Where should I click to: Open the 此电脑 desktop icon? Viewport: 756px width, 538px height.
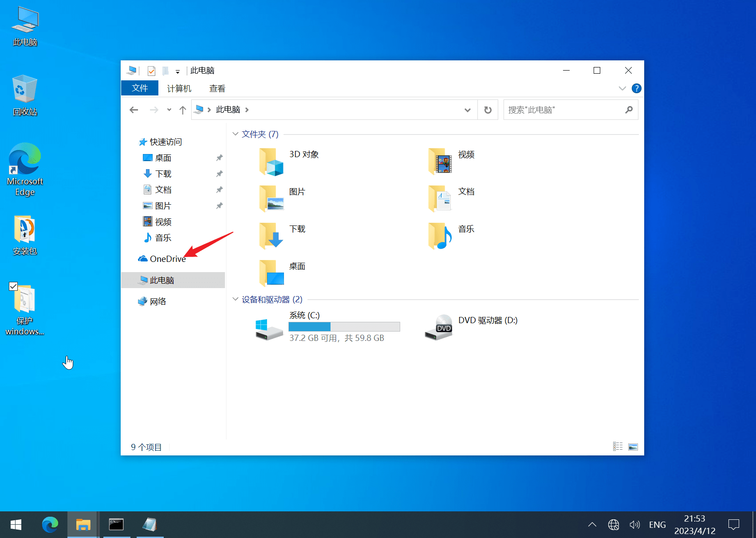pos(25,27)
